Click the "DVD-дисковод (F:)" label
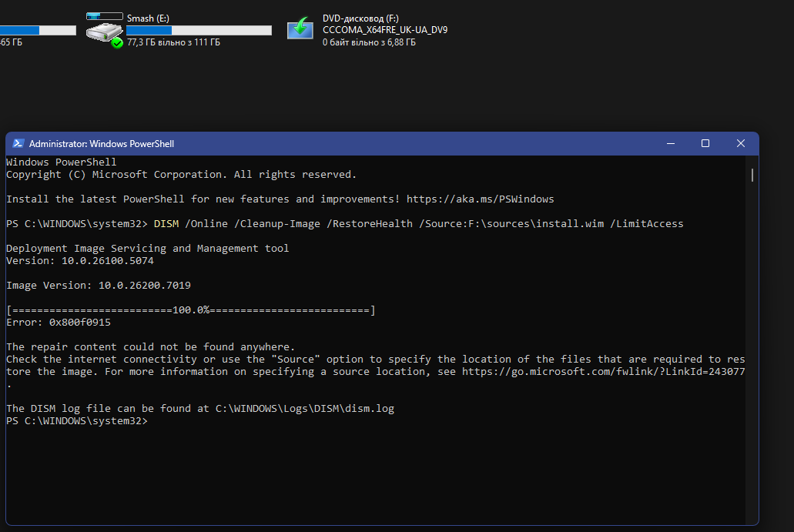Viewport: 794px width, 532px height. [360, 18]
